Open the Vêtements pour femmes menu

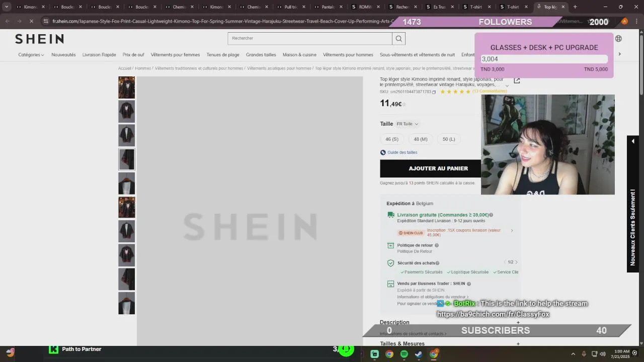coord(175,55)
